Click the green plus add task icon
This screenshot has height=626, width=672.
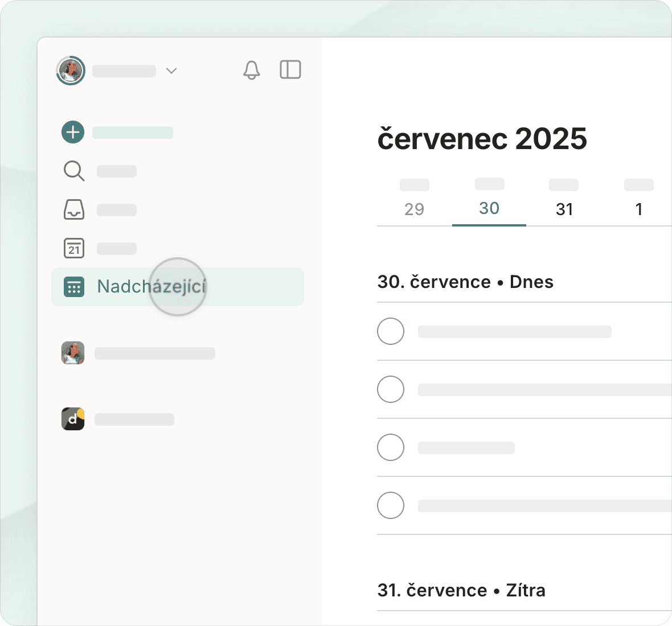pyautogui.click(x=73, y=132)
